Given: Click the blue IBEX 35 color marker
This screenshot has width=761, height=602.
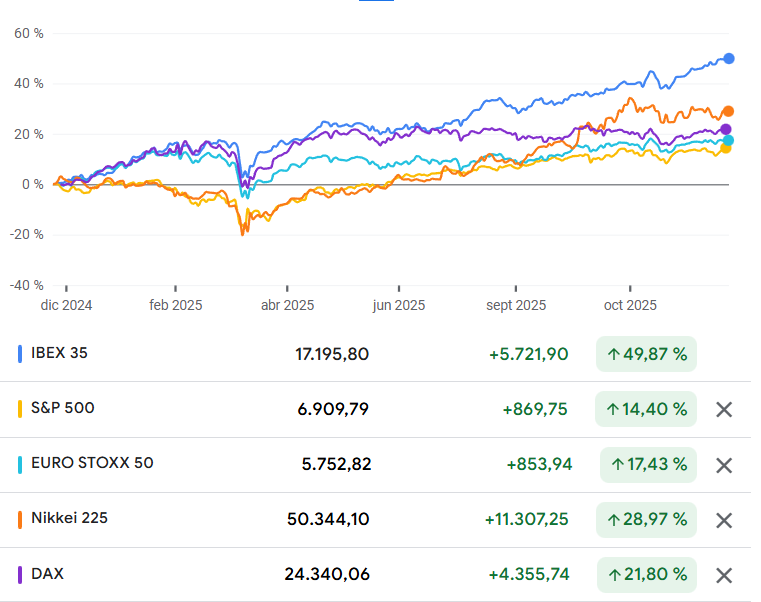Looking at the screenshot, I should click(21, 353).
